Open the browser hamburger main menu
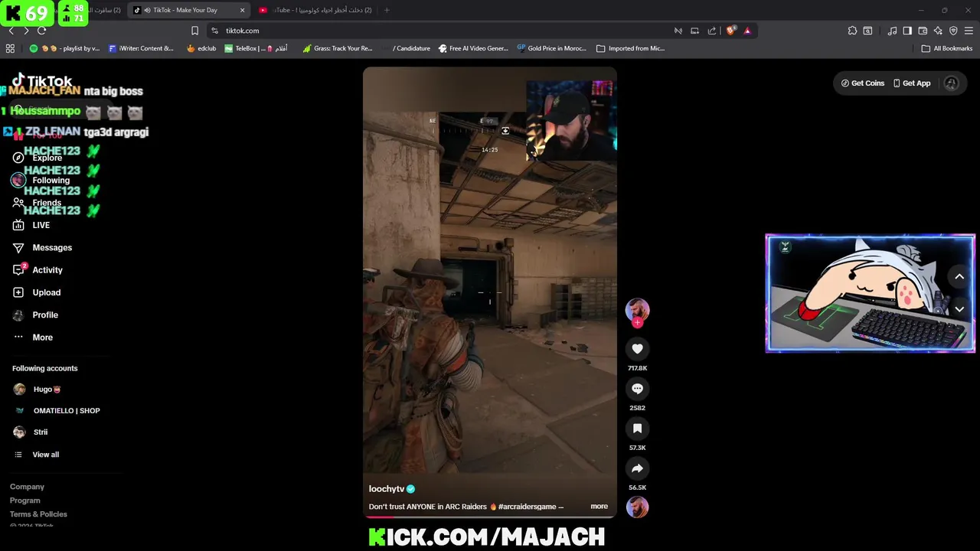 click(969, 31)
